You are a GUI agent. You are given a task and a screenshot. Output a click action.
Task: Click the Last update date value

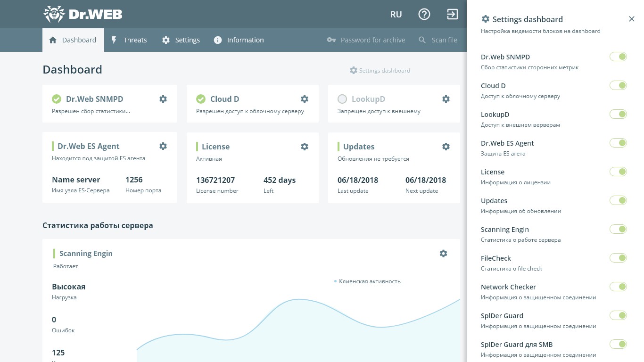358,180
